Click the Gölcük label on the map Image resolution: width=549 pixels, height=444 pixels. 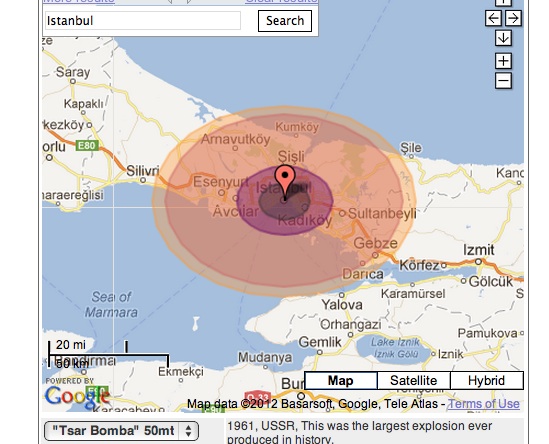pos(491,282)
